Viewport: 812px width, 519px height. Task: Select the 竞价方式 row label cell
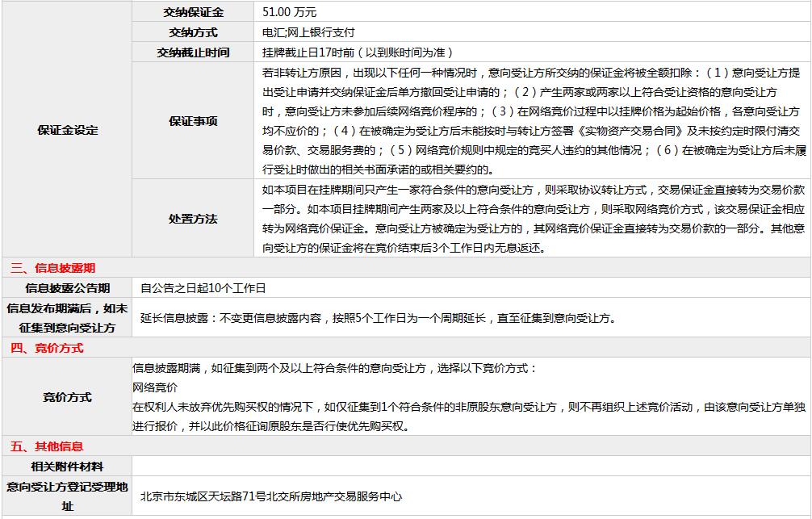(67, 397)
